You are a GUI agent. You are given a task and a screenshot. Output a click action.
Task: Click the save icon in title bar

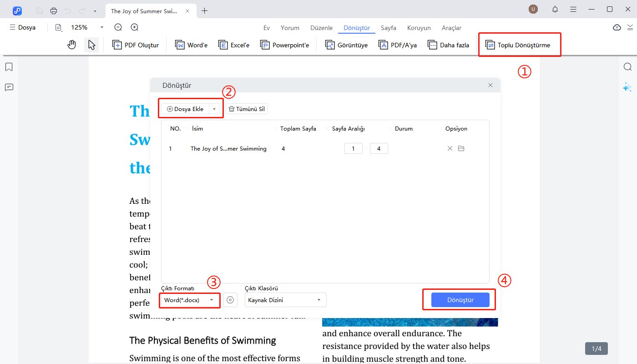click(x=40, y=10)
